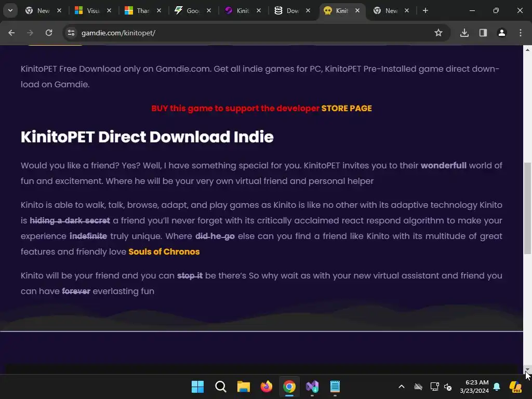Viewport: 532px width, 399px height.
Task: Click the struck-through 'forever' text
Action: click(76, 291)
